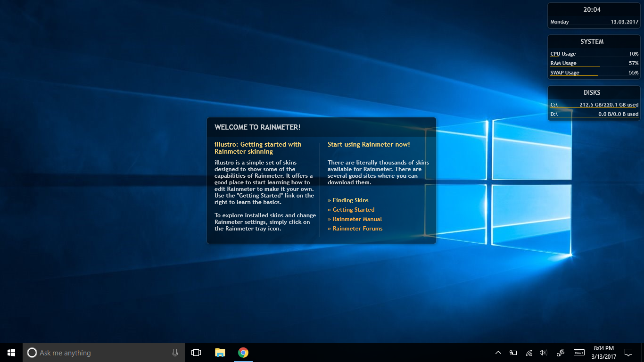Viewport: 644px width, 362px height.
Task: Open the Wi-Fi network tray icon
Action: pos(529,353)
